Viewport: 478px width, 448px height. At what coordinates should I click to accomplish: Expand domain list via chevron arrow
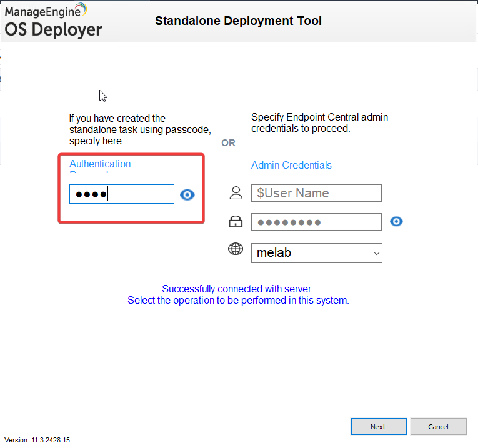click(x=376, y=253)
